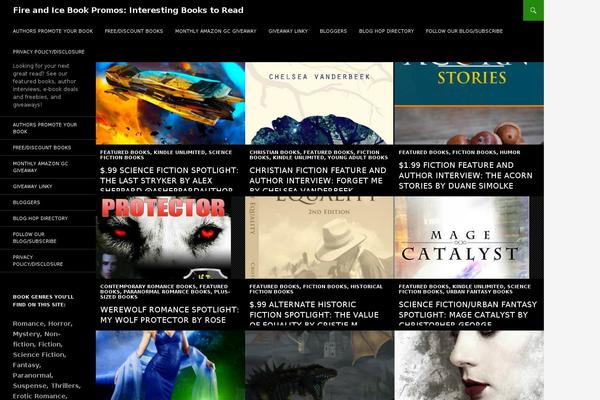Click Contemporary Romance Books category link
The height and width of the screenshot is (400, 600).
(148, 286)
